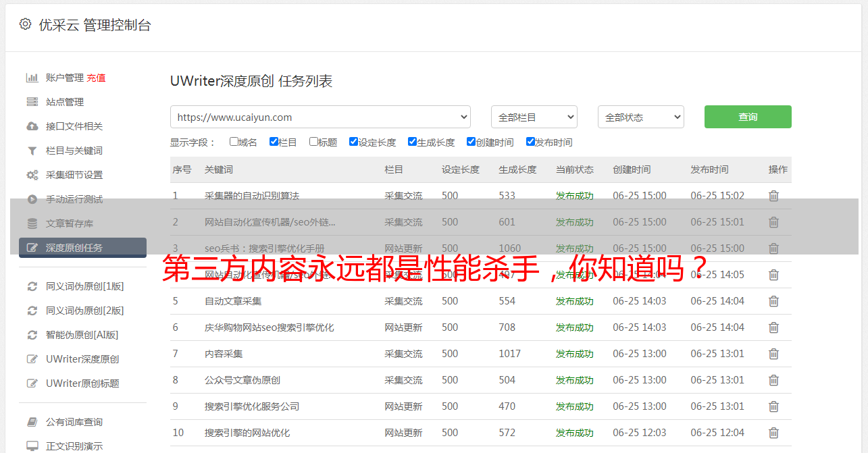Uncheck the 发布时间 display field checkbox
Viewport: 868px width, 453px height.
coord(530,142)
